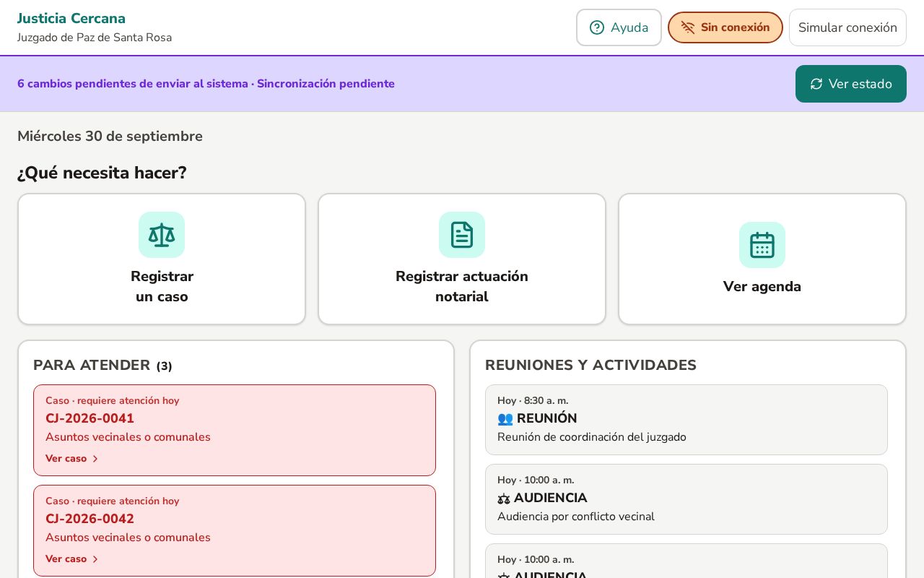This screenshot has height=578, width=924.
Task: Click the ¿Qué necesita hacer? heading
Action: coord(102,173)
